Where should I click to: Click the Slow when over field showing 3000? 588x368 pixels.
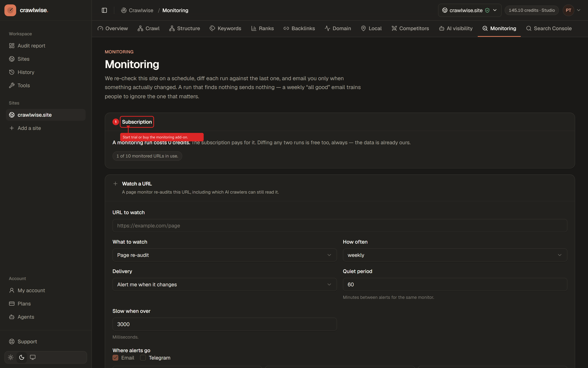tap(225, 324)
